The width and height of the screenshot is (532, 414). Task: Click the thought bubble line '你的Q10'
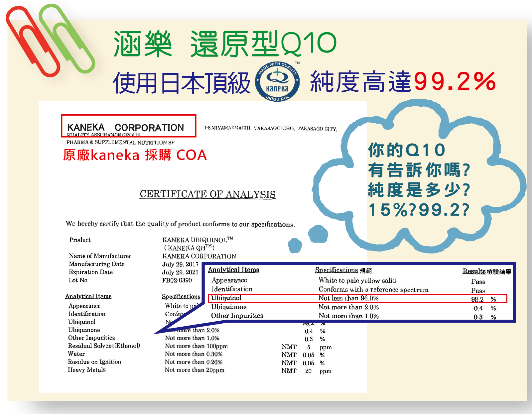407,150
